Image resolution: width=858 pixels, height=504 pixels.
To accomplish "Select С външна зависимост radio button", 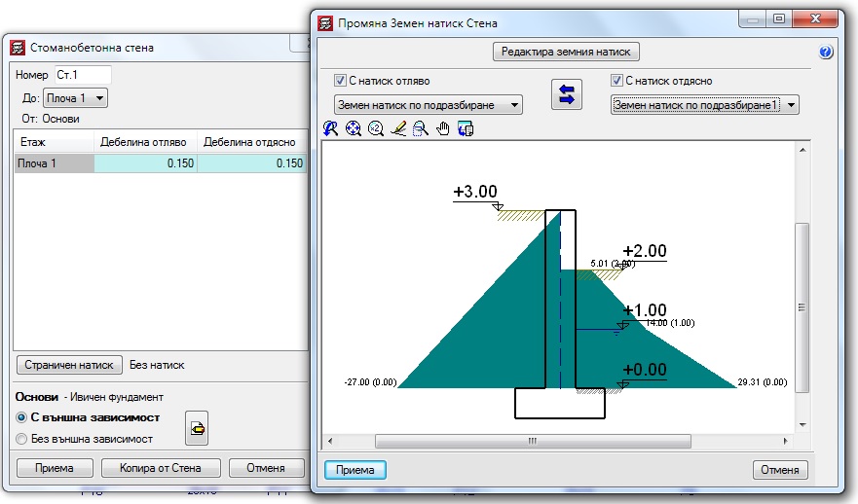I will pos(21,417).
